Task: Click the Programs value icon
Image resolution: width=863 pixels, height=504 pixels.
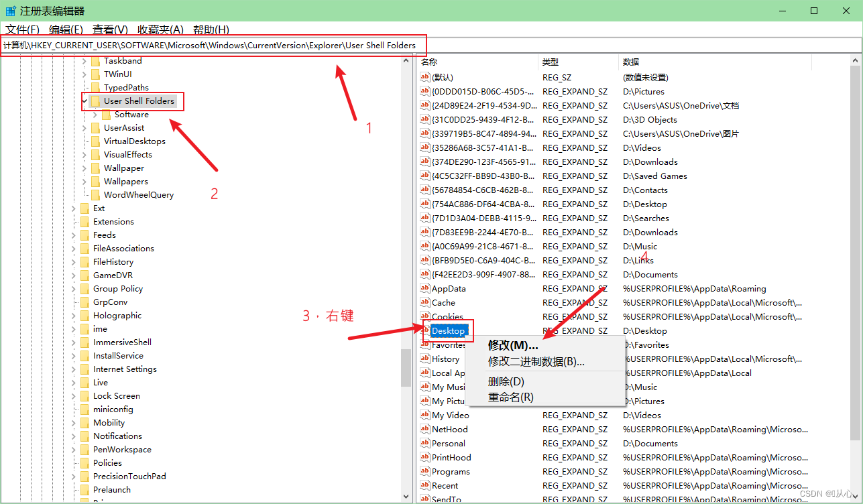Action: (425, 471)
